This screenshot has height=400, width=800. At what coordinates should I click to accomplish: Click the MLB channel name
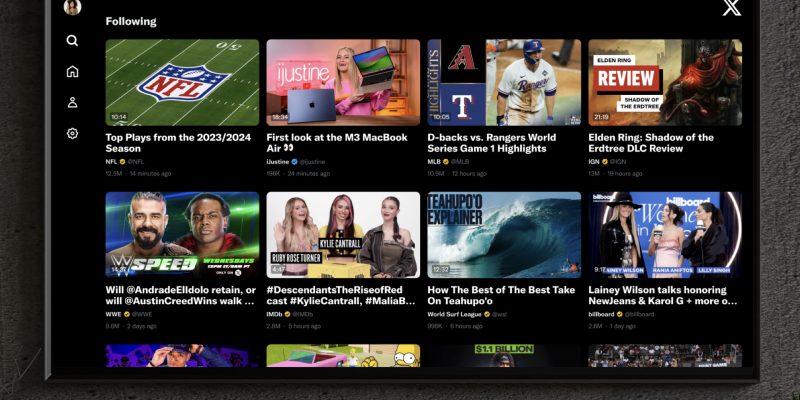coord(434,162)
